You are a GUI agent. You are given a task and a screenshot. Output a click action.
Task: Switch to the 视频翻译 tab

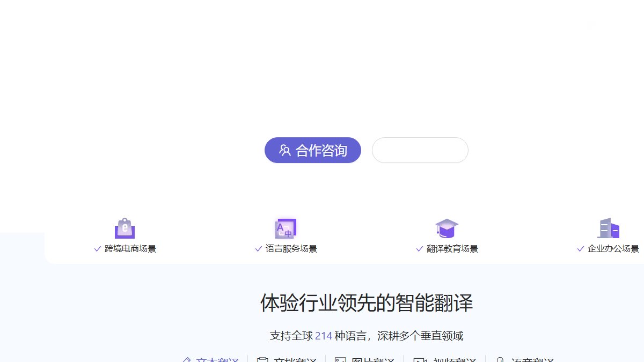pyautogui.click(x=445, y=359)
